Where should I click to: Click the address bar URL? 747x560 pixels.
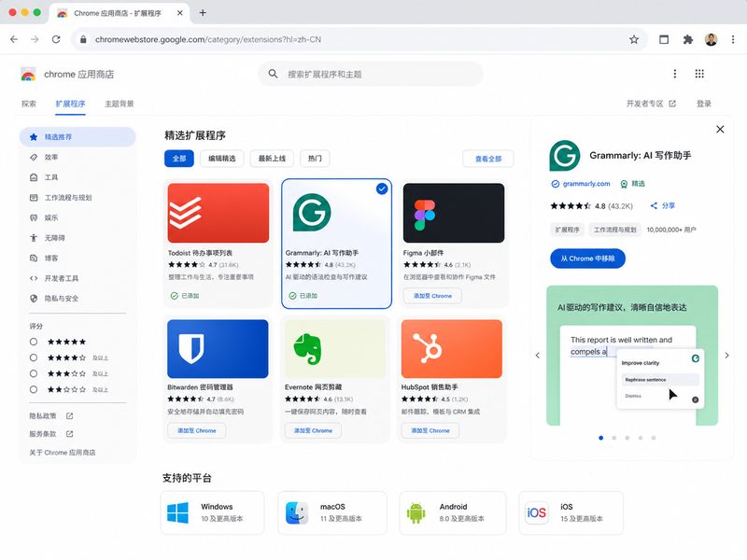(x=207, y=39)
